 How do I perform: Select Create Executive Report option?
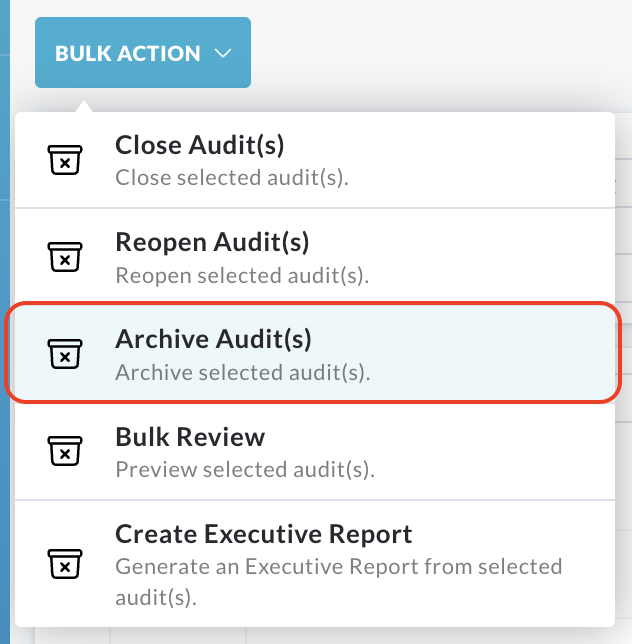[x=315, y=564]
